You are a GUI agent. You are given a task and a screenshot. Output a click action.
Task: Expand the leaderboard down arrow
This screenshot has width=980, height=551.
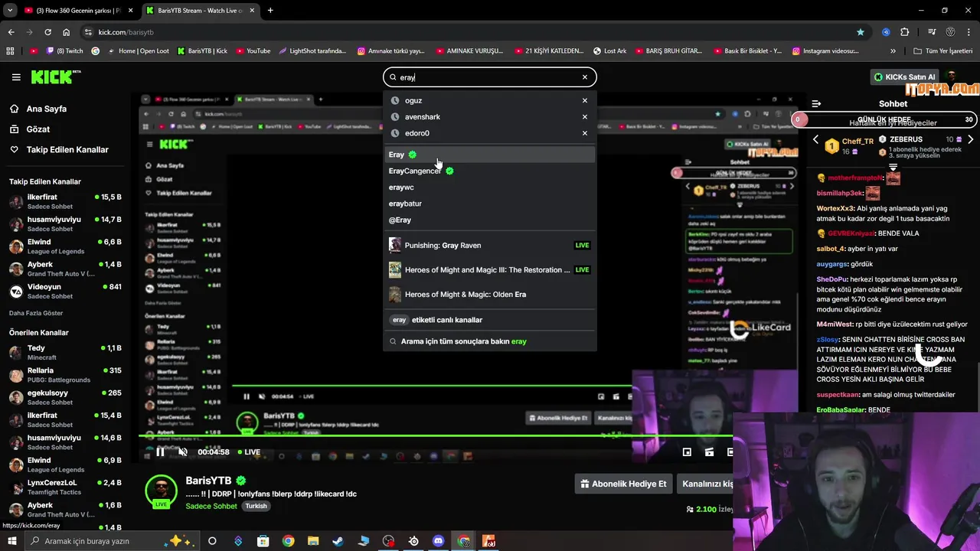click(x=893, y=166)
